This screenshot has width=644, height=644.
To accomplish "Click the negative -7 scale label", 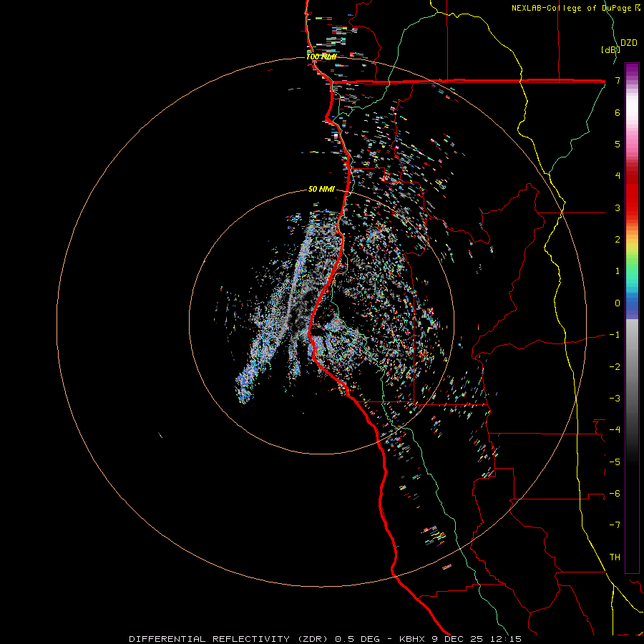I will tap(615, 525).
